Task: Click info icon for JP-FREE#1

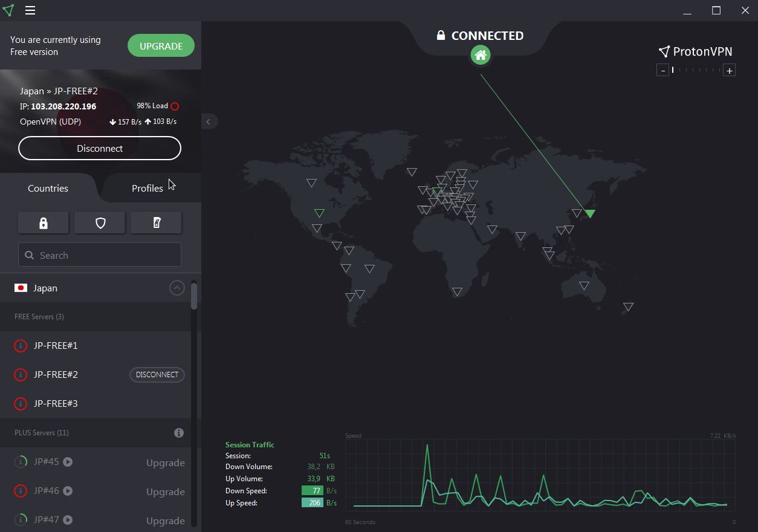Action: click(x=21, y=346)
